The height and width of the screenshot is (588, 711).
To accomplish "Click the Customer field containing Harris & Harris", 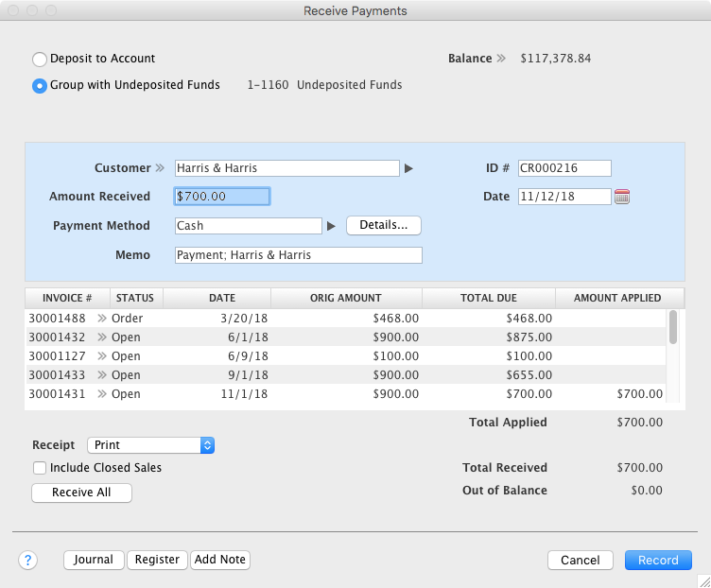I will [287, 168].
